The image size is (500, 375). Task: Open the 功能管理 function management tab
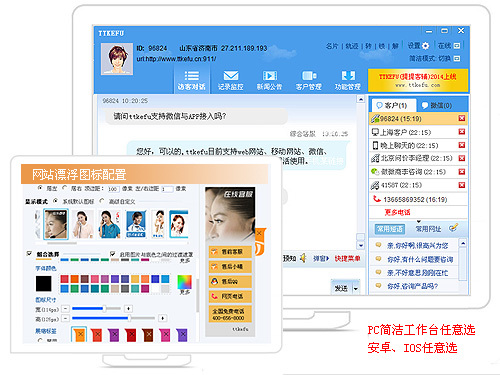pyautogui.click(x=348, y=80)
